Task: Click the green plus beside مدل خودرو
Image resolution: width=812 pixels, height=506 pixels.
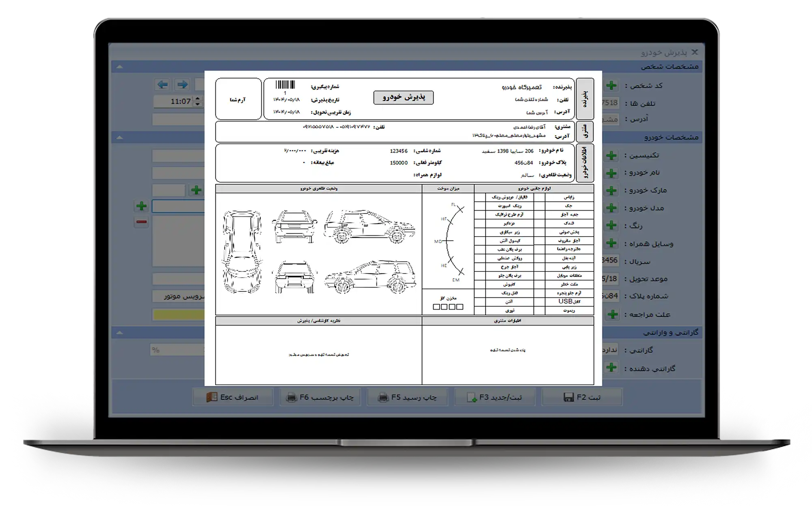Action: pos(611,208)
